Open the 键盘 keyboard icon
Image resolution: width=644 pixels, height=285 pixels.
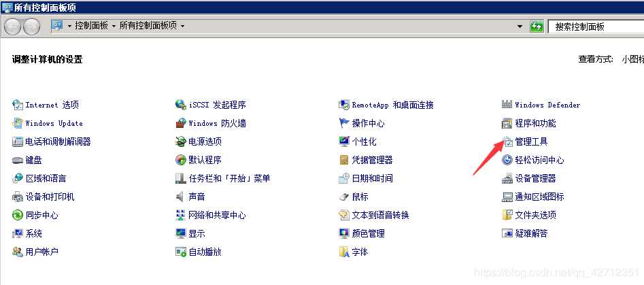click(18, 160)
